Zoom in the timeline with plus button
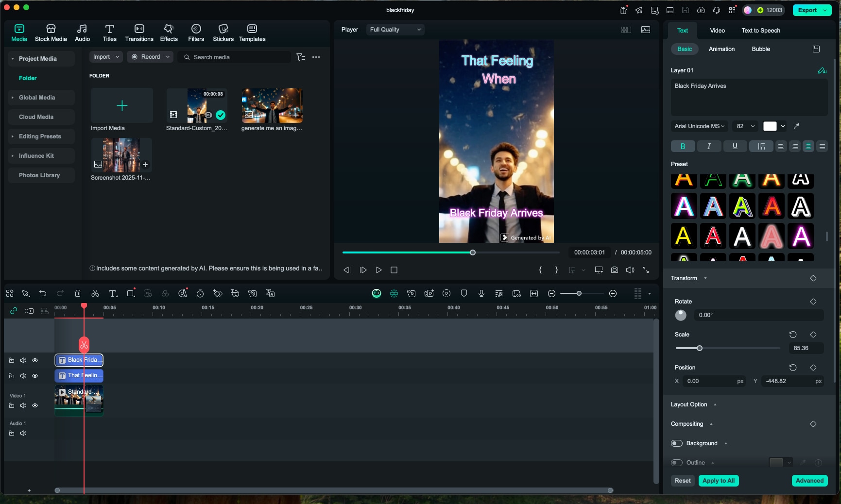 tap(613, 293)
